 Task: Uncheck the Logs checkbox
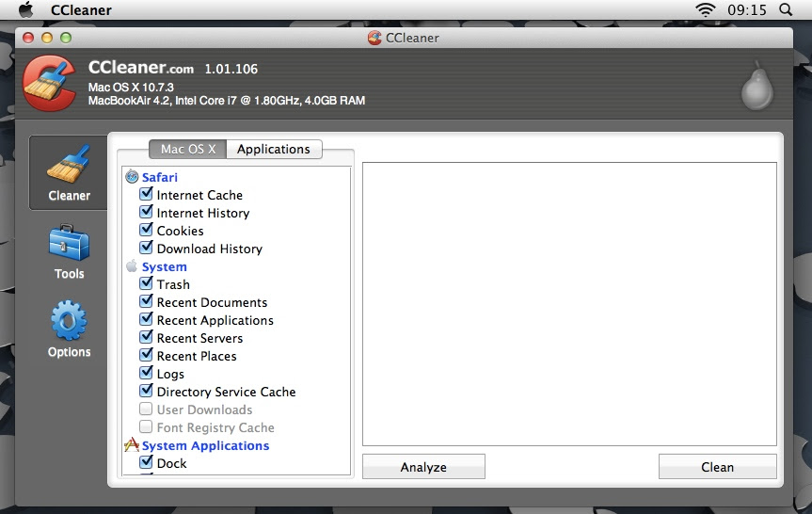146,373
